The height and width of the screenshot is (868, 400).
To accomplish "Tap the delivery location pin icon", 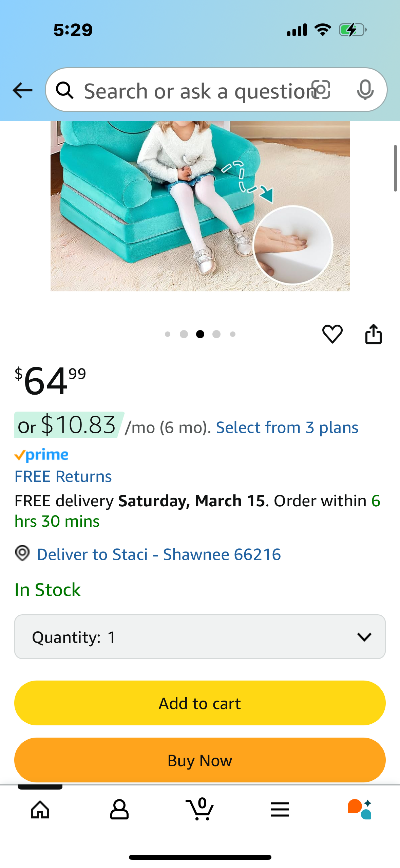I will 22,554.
